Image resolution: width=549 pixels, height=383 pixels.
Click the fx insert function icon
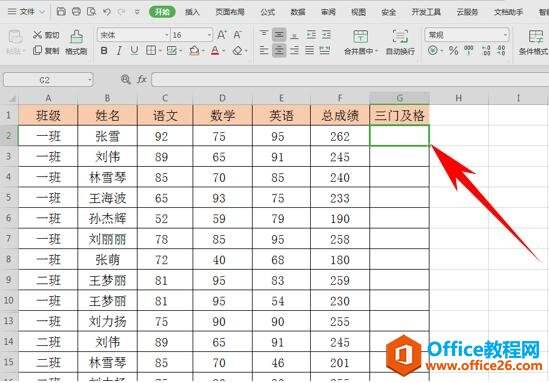[142, 79]
